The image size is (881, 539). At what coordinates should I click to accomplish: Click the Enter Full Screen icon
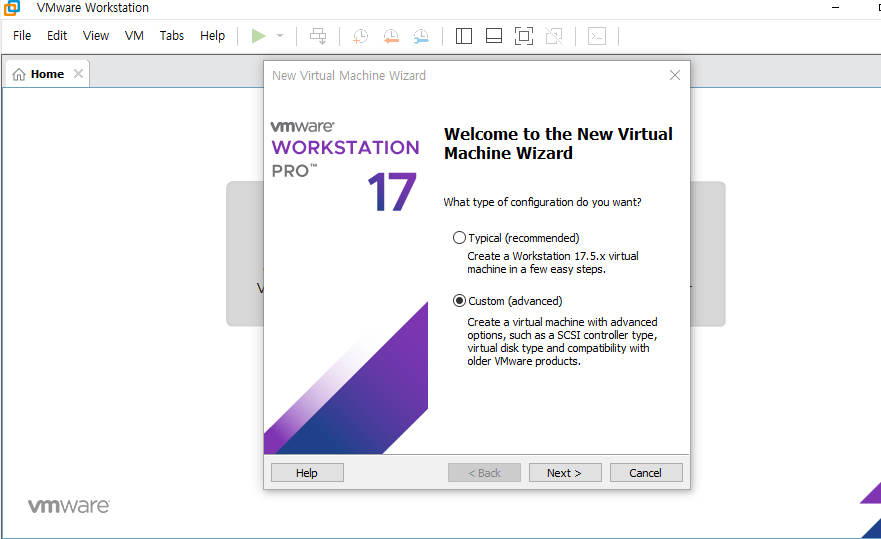524,36
